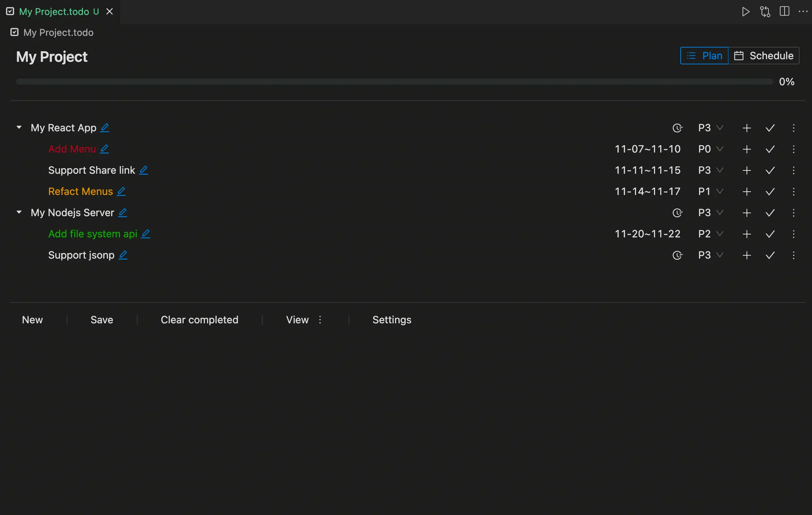Image resolution: width=812 pixels, height=515 pixels.
Task: Click Save in the bottom toolbar
Action: click(102, 320)
